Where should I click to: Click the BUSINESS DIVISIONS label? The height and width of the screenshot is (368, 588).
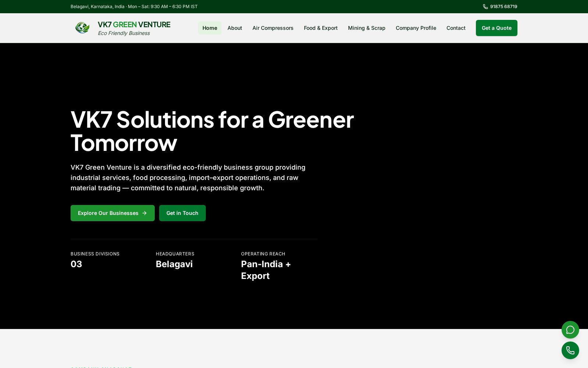[95, 254]
